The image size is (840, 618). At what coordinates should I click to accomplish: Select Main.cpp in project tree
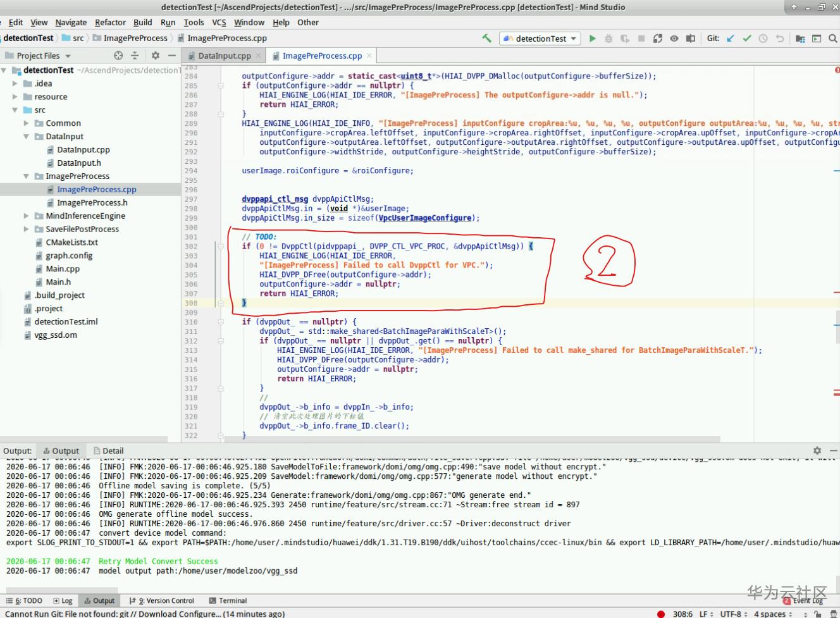click(x=63, y=269)
